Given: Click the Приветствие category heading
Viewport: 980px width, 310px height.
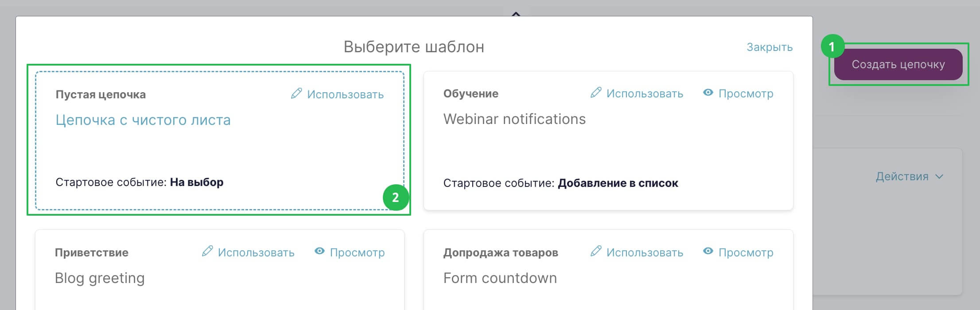Looking at the screenshot, I should (x=92, y=253).
